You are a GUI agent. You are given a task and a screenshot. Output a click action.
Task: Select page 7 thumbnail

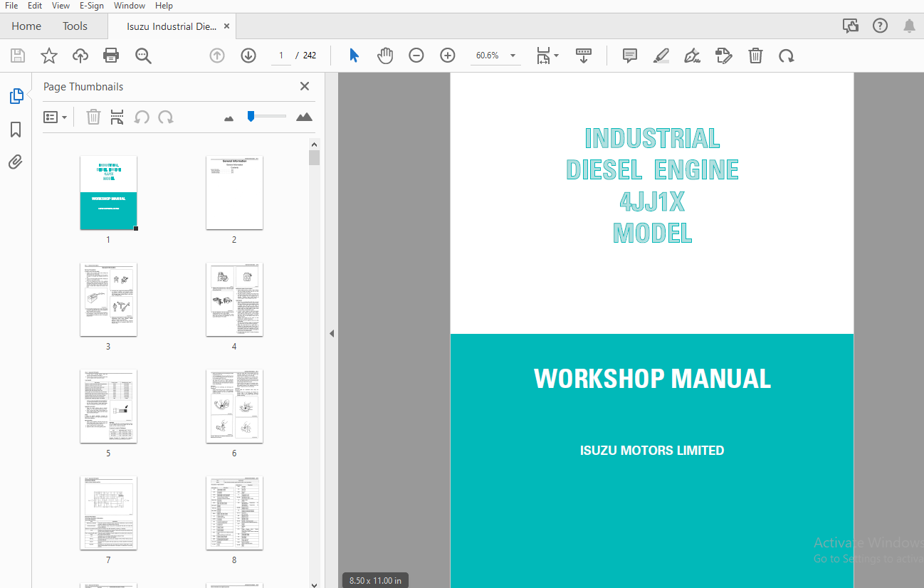(x=108, y=513)
